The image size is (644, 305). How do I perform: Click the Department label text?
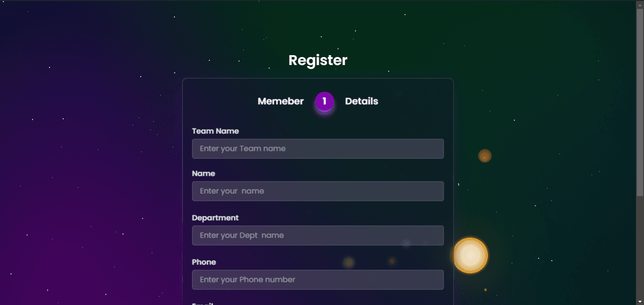(215, 218)
